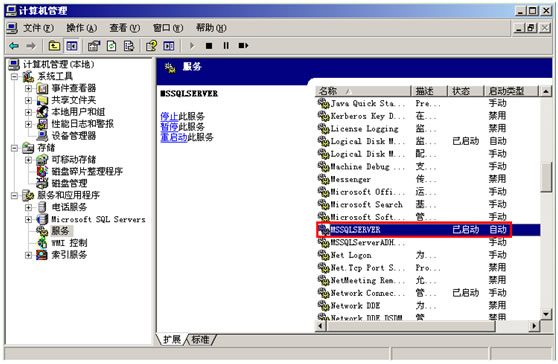This screenshot has height=364, width=558.
Task: Collapse the 服务和应用程序 tree node
Action: [14, 195]
